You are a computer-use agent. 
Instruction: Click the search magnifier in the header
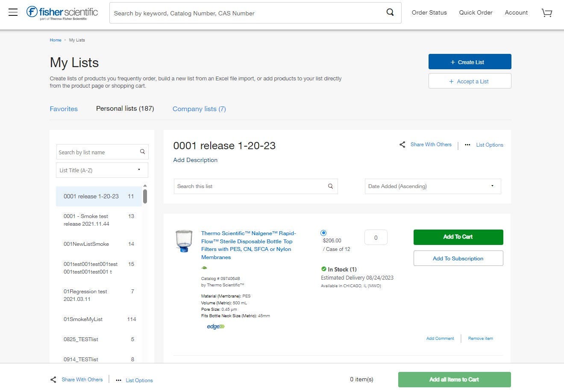pos(389,12)
